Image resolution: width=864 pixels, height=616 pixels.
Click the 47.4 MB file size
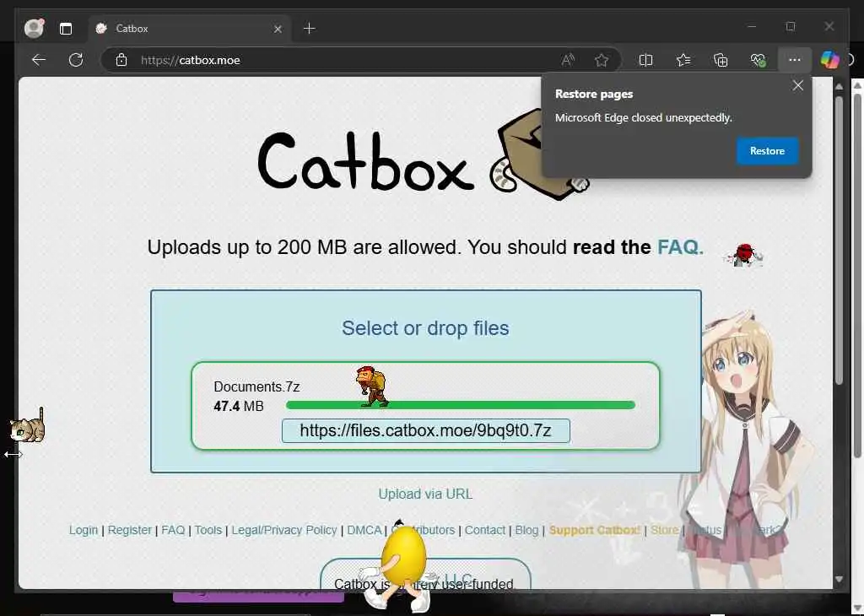point(239,406)
